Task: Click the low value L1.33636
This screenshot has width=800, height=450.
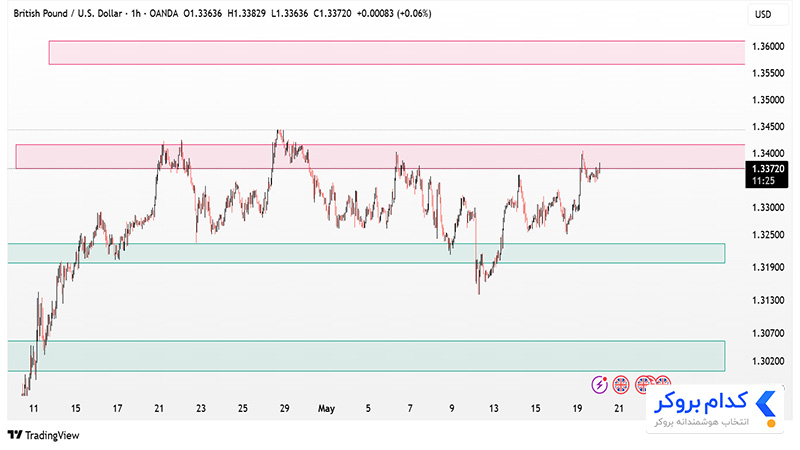Action: click(289, 14)
